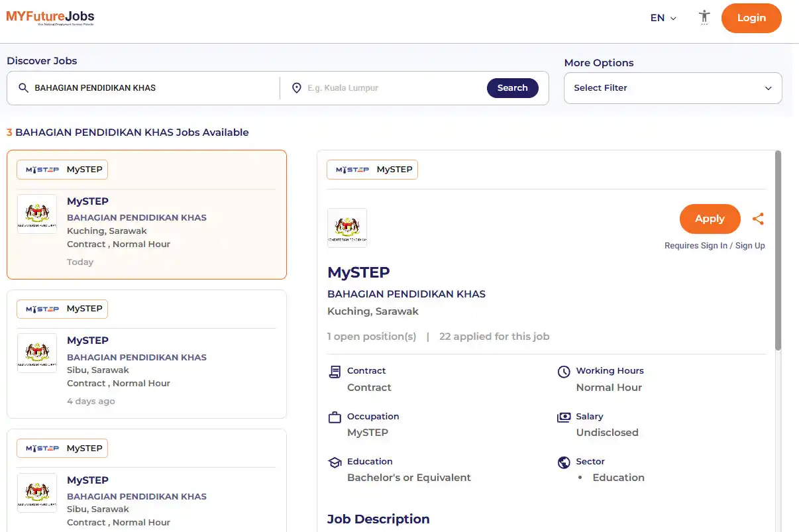Click the Login button
799x532 pixels.
coord(751,18)
